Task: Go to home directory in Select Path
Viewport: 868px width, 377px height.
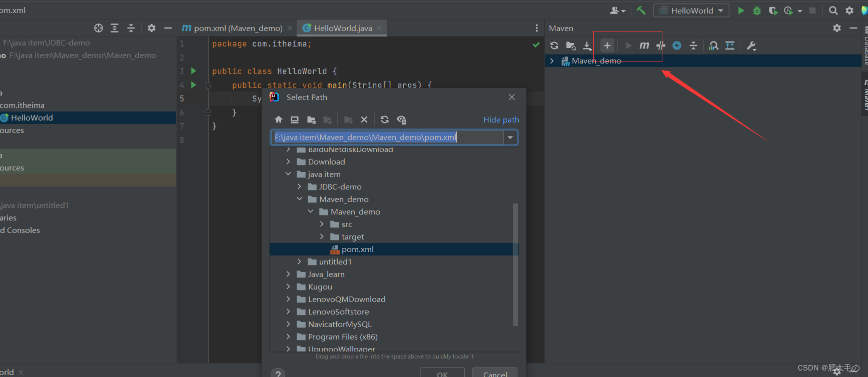Action: 279,119
